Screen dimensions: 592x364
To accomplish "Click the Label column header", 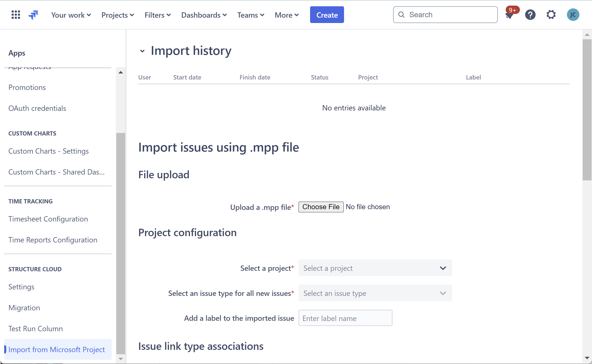I will (x=473, y=77).
